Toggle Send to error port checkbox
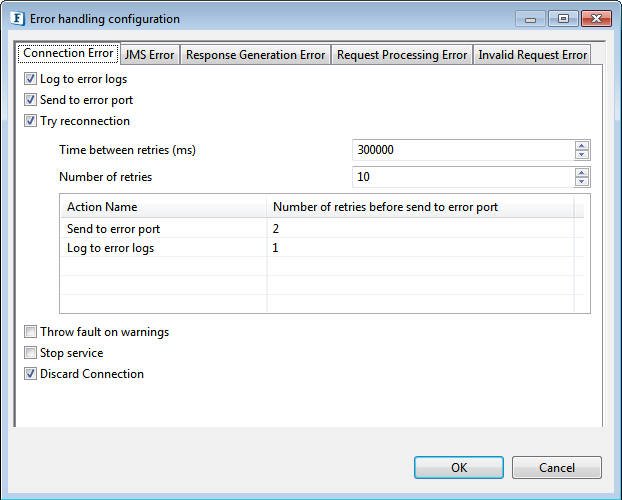This screenshot has height=500, width=622. click(x=31, y=100)
